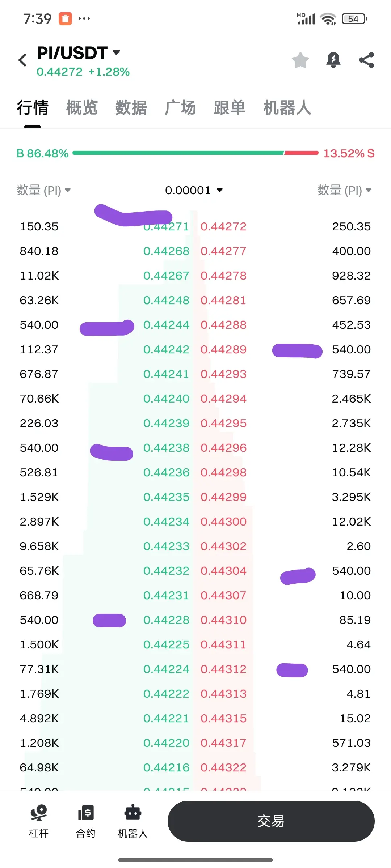Open the 0.00001 price precision dropdown

coord(194,190)
